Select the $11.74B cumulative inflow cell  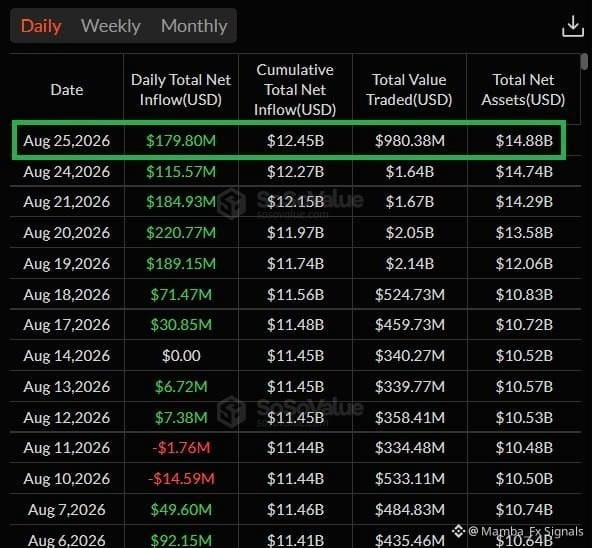(x=295, y=264)
